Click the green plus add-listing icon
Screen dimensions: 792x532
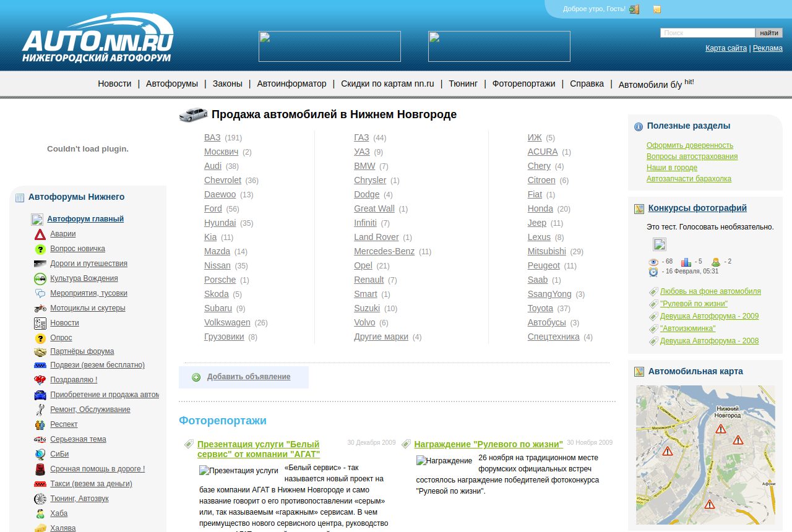click(x=196, y=377)
